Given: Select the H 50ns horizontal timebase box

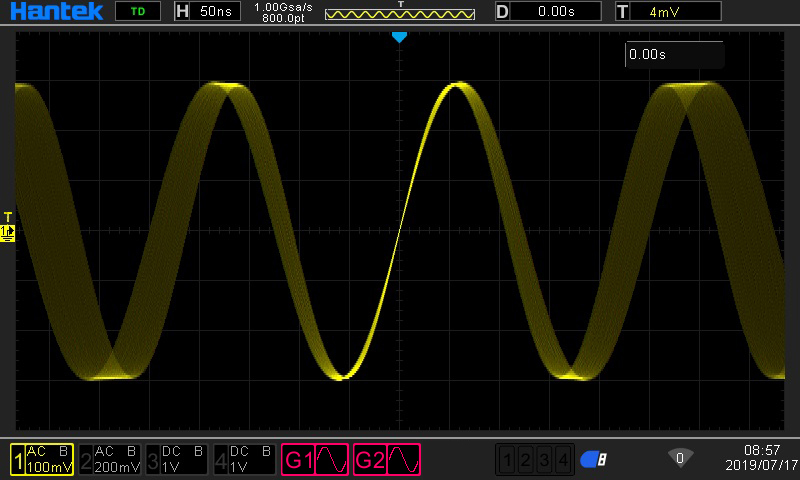Looking at the screenshot, I should point(207,11).
